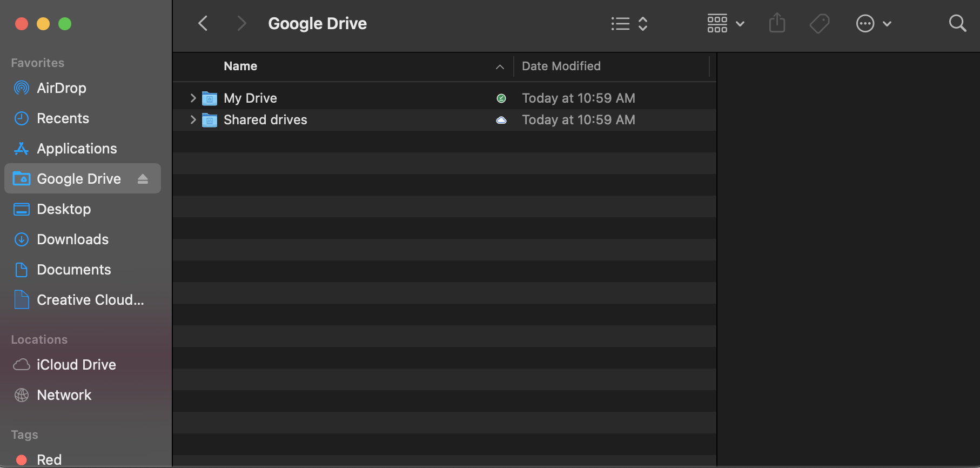This screenshot has width=980, height=468.
Task: Go forward with the right chevron button
Action: [x=241, y=23]
